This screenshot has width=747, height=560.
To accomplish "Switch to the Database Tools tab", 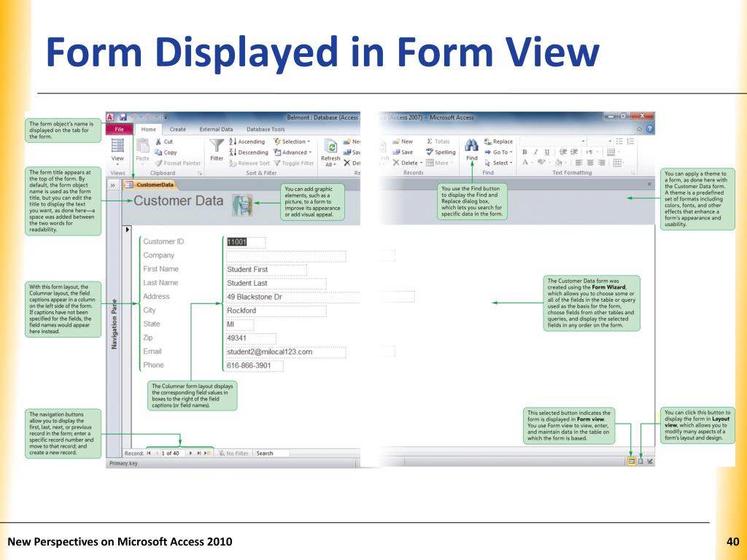I will coord(266,129).
